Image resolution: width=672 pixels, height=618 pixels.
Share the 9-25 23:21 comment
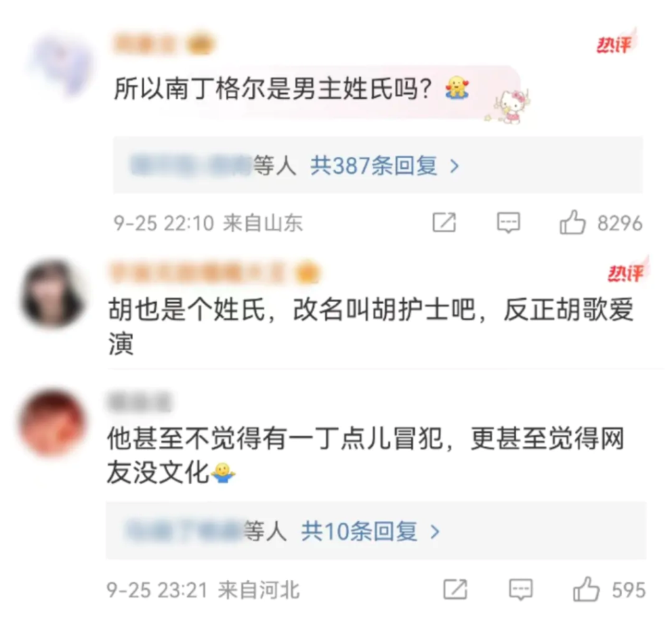point(455,589)
